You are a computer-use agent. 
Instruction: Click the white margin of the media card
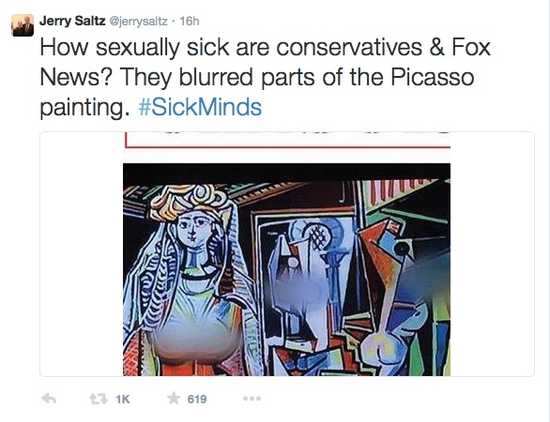81,254
